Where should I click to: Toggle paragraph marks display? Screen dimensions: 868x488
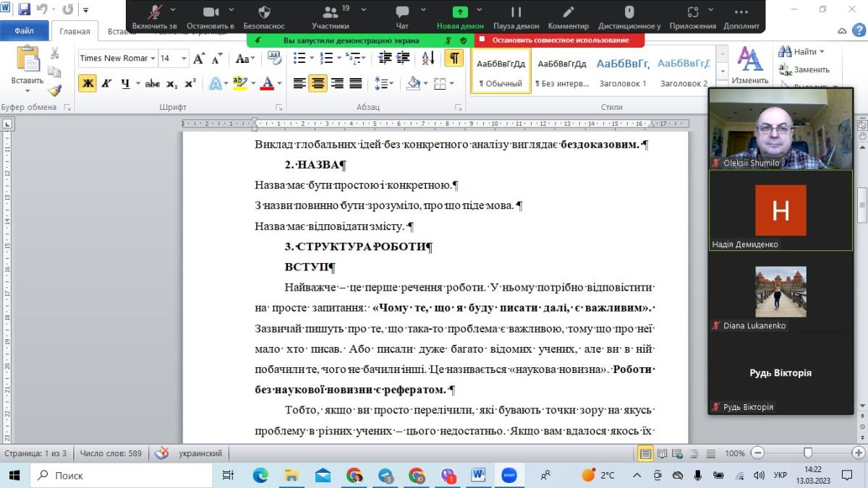pos(454,59)
